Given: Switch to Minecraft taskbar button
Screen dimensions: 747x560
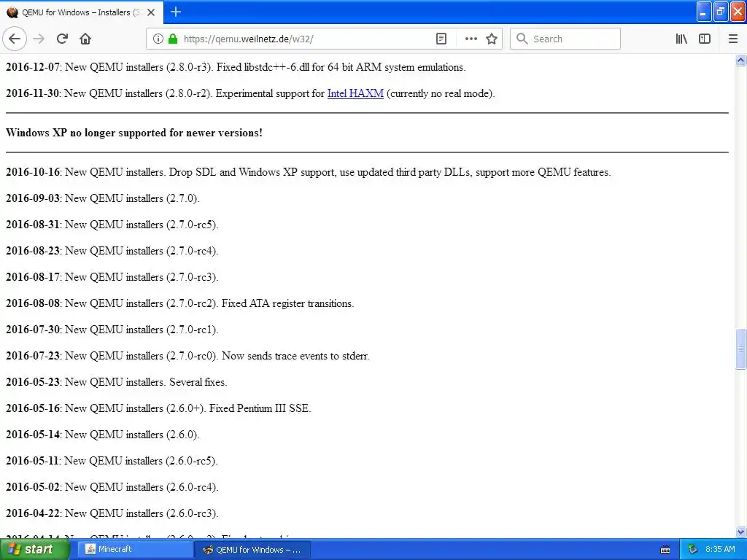Looking at the screenshot, I should point(135,549).
